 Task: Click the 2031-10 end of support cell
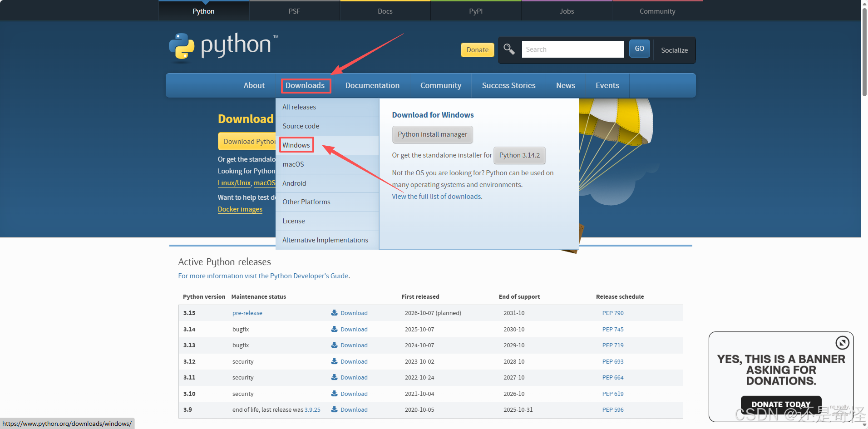(514, 313)
